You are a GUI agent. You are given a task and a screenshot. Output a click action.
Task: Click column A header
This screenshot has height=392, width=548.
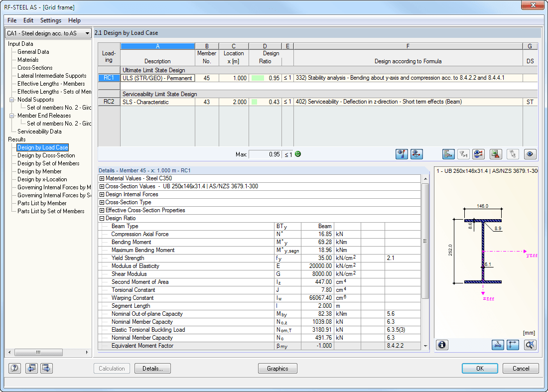(x=157, y=46)
